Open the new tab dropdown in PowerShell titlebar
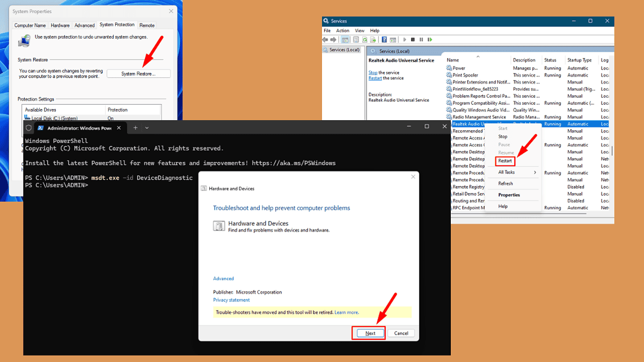 click(147, 128)
